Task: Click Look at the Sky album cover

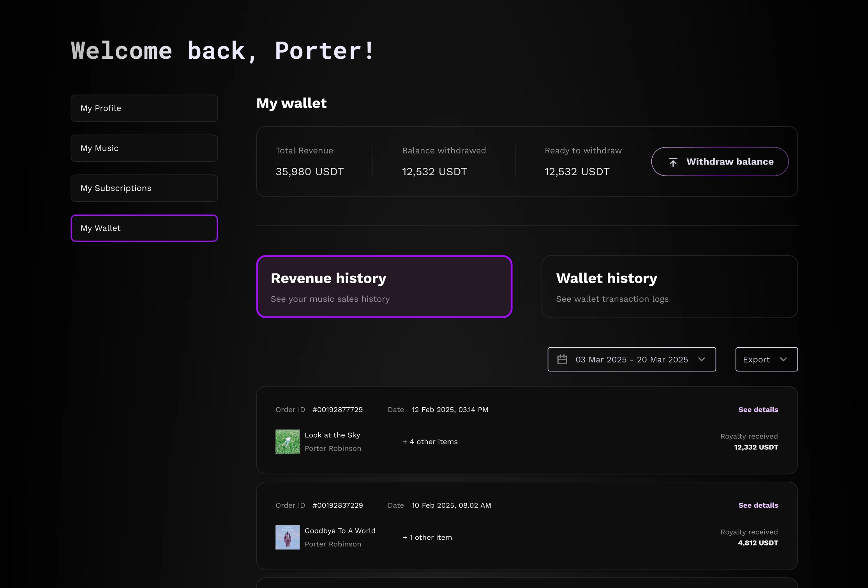Action: point(288,442)
